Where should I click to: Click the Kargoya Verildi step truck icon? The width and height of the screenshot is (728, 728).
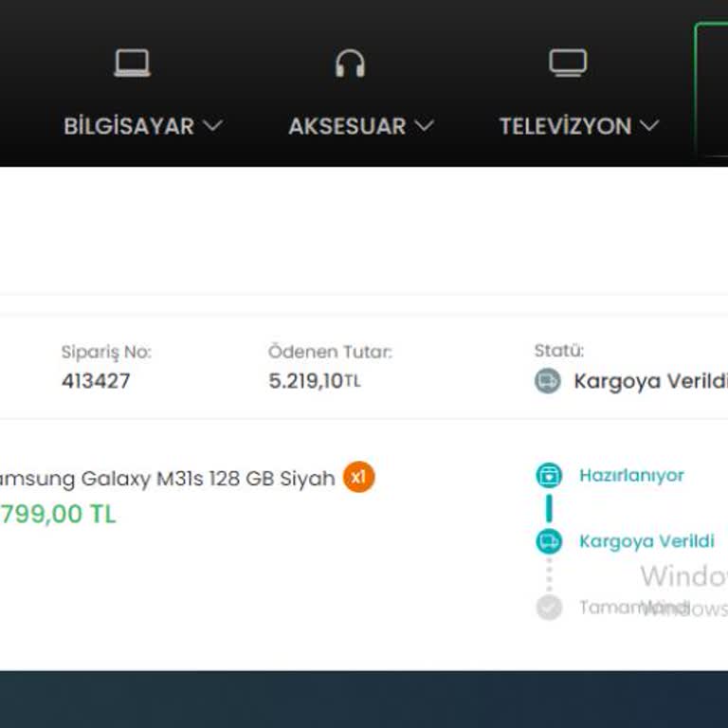tap(549, 541)
